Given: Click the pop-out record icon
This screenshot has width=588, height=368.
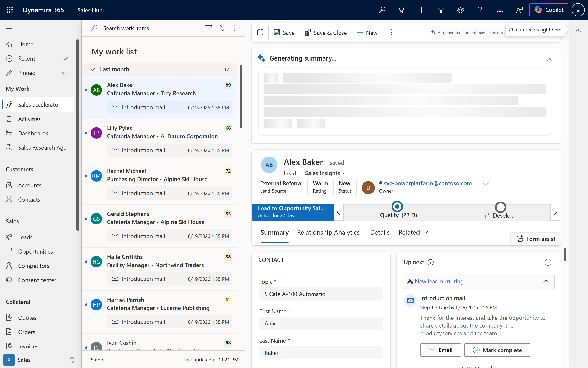Looking at the screenshot, I should tap(260, 32).
